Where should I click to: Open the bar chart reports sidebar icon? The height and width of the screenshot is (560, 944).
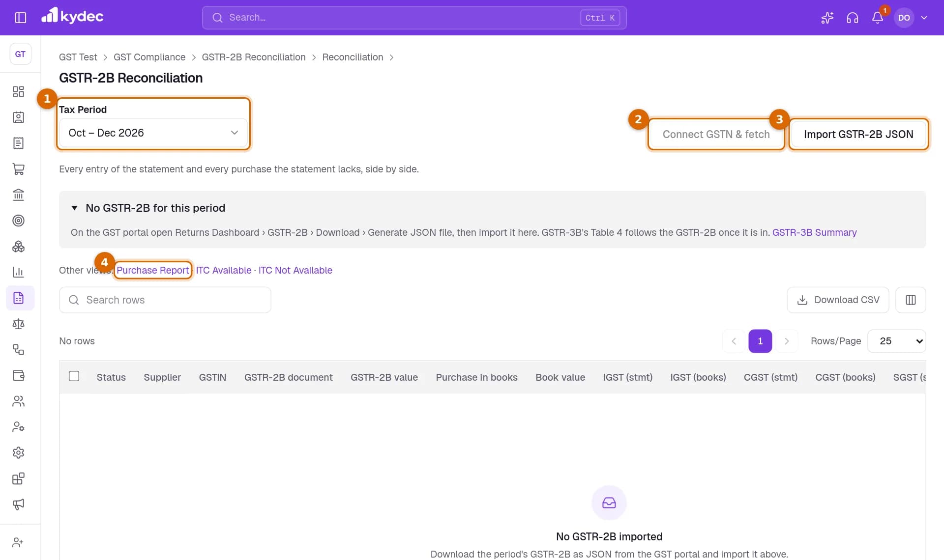click(18, 272)
